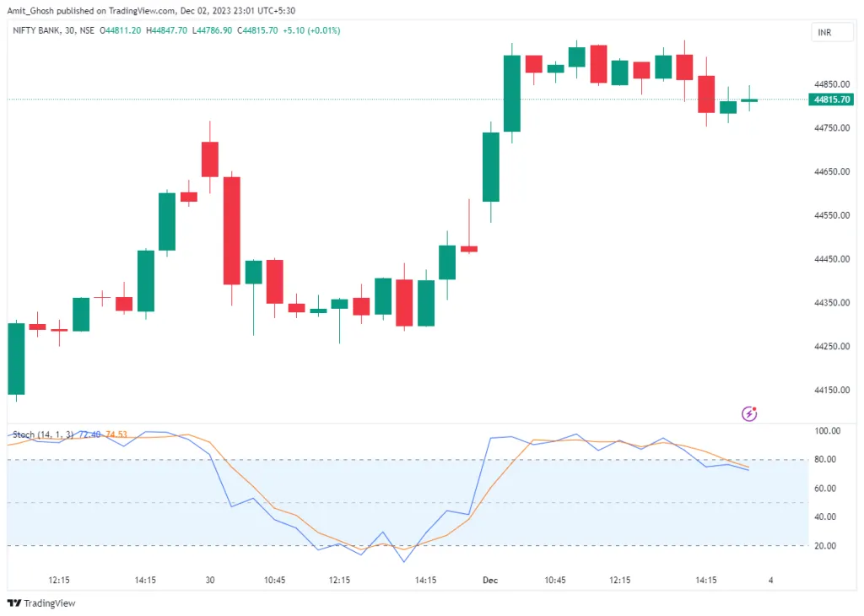864x616 pixels.
Task: Click the Stoch orange value 74.53
Action: 116,435
